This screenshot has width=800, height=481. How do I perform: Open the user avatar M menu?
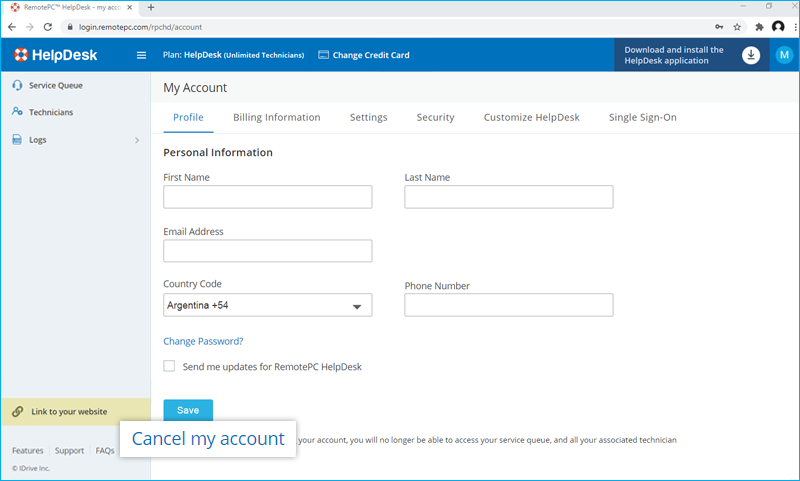[784, 55]
